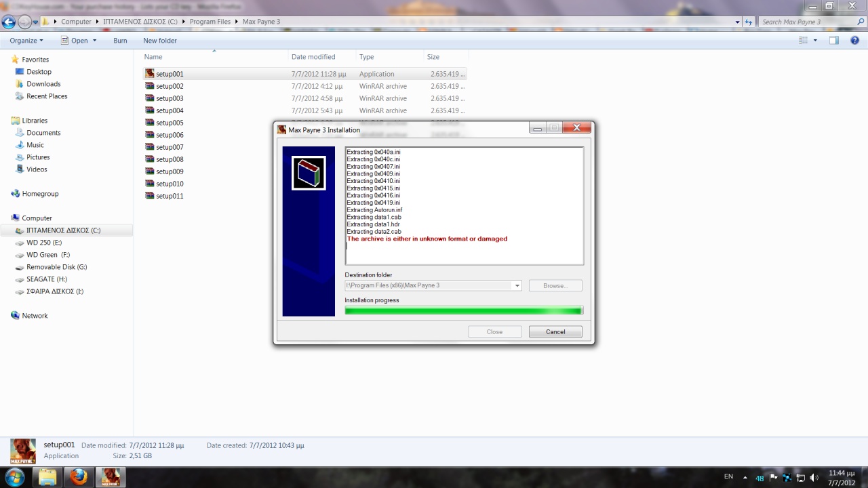Open the Windows Start orb
Viewport: 868px width, 488px height.
pyautogui.click(x=14, y=477)
